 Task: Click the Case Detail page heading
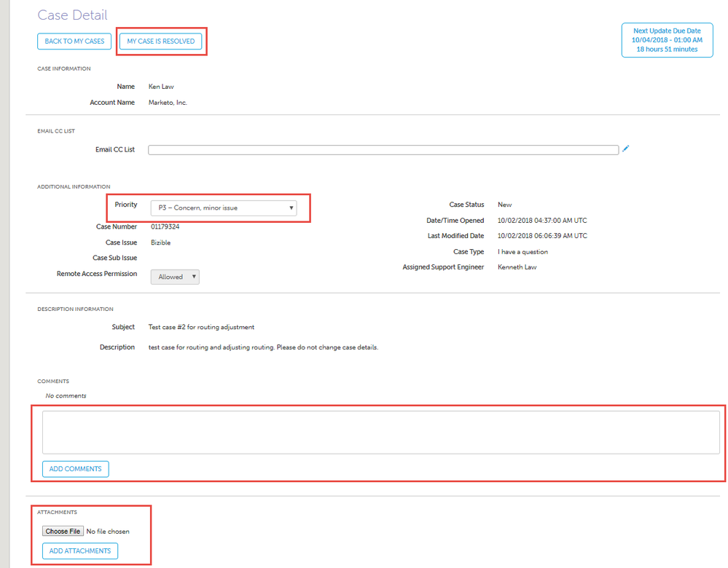pos(72,15)
